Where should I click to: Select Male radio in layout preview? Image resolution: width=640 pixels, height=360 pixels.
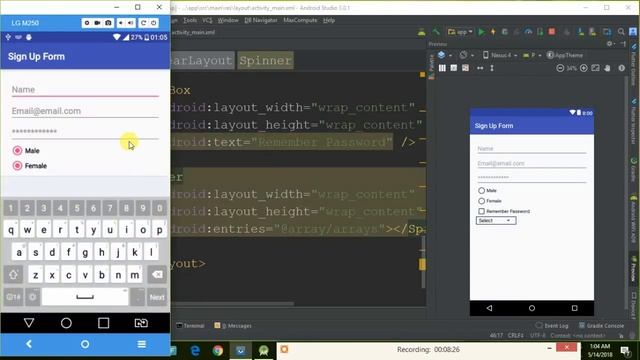[x=482, y=191]
